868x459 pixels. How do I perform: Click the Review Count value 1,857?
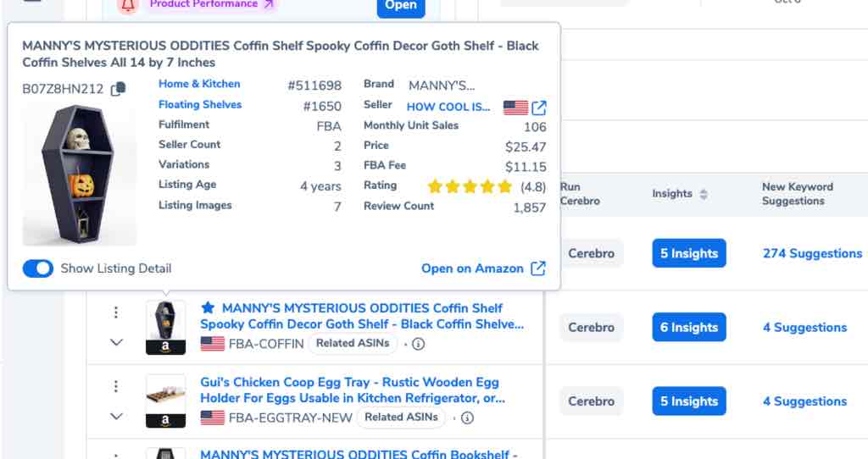click(x=529, y=207)
